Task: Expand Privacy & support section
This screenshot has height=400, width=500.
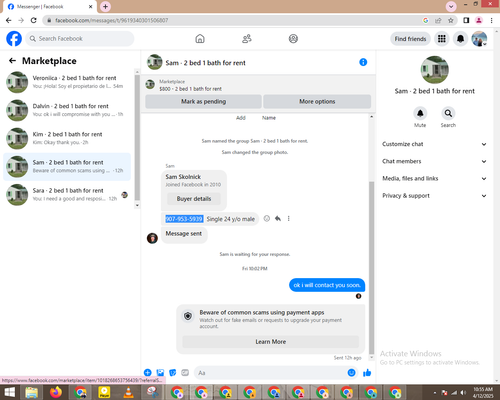Action: tap(434, 196)
